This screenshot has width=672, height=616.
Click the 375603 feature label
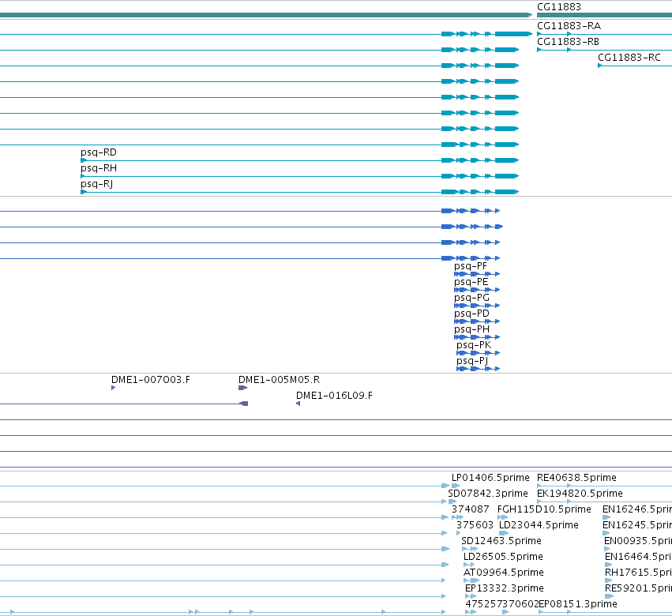(x=475, y=525)
